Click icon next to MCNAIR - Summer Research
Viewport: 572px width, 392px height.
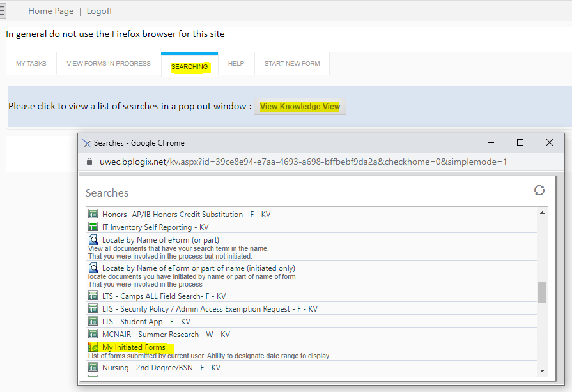tap(93, 334)
